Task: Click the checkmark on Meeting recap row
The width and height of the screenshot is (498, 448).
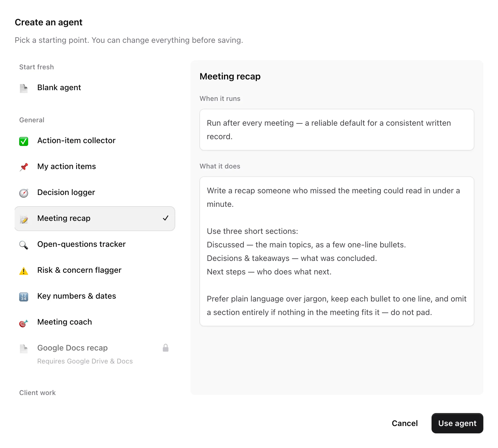Action: click(x=166, y=218)
